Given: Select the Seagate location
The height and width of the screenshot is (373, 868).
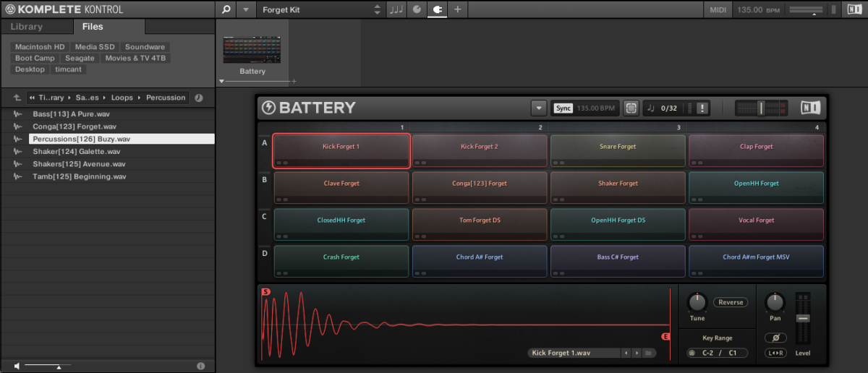Looking at the screenshot, I should click(x=80, y=58).
